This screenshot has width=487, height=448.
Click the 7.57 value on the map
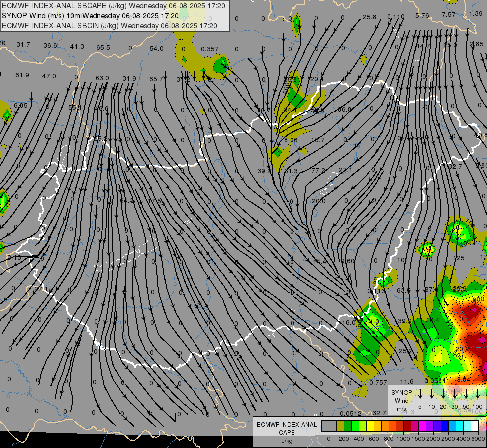[x=449, y=14]
